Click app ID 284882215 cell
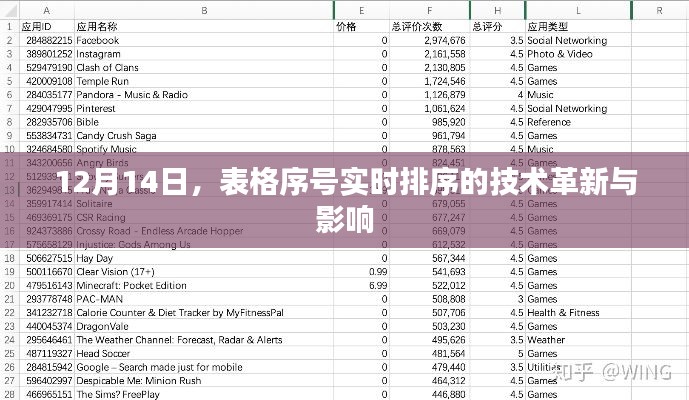Image resolution: width=689 pixels, height=400 pixels. click(x=47, y=40)
